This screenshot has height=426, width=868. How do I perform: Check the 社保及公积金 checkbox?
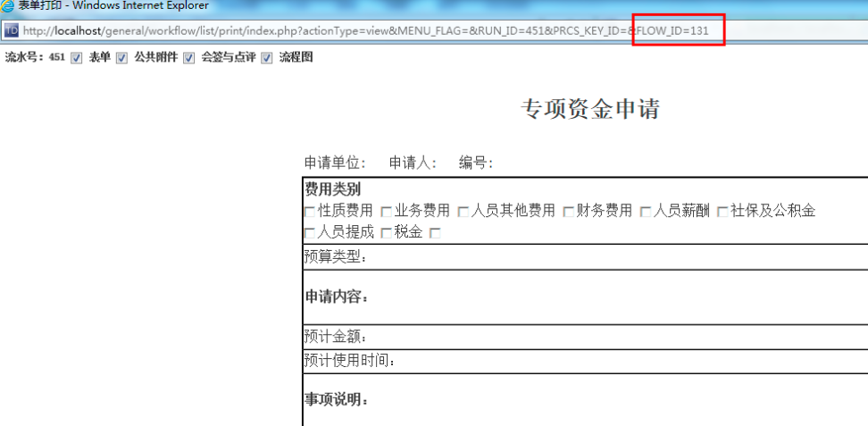click(722, 212)
